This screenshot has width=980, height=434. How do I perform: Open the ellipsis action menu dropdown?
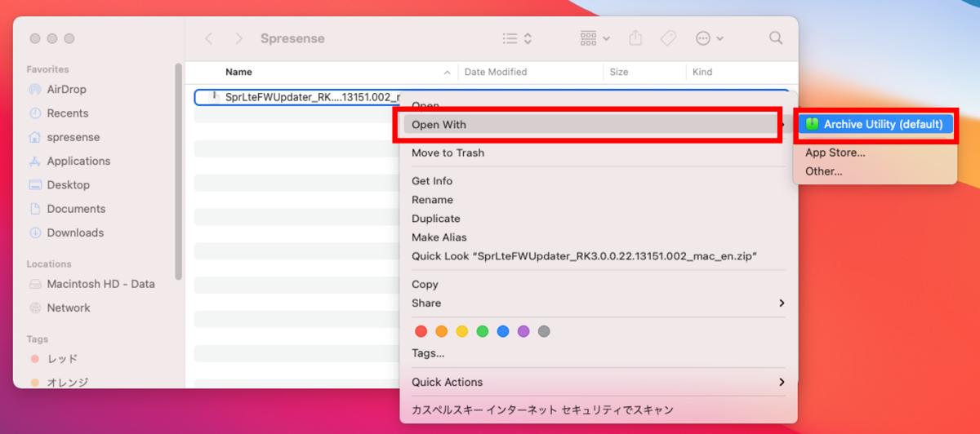click(708, 38)
